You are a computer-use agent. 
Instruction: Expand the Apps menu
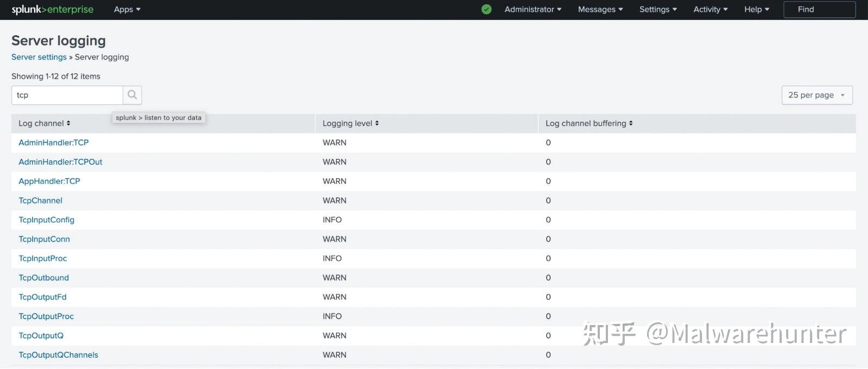[127, 9]
